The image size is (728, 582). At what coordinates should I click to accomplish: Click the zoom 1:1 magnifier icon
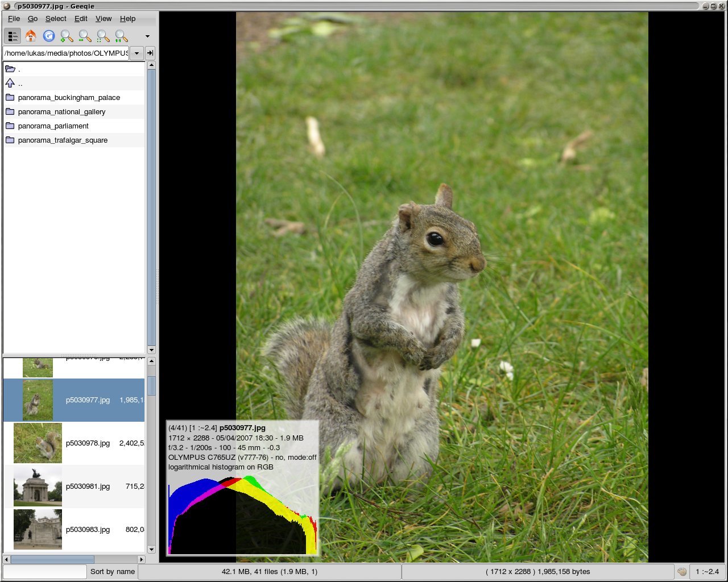click(x=121, y=36)
